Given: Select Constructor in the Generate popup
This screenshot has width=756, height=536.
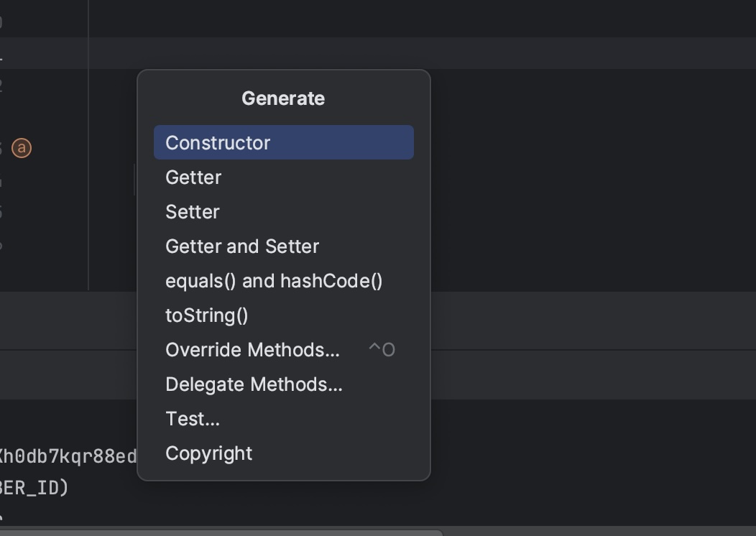Looking at the screenshot, I should 218,142.
